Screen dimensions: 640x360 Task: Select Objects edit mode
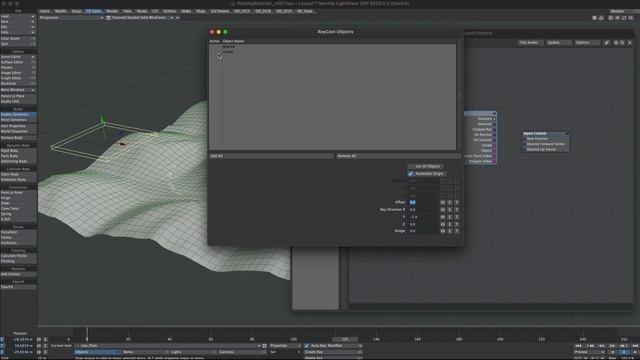point(98,352)
